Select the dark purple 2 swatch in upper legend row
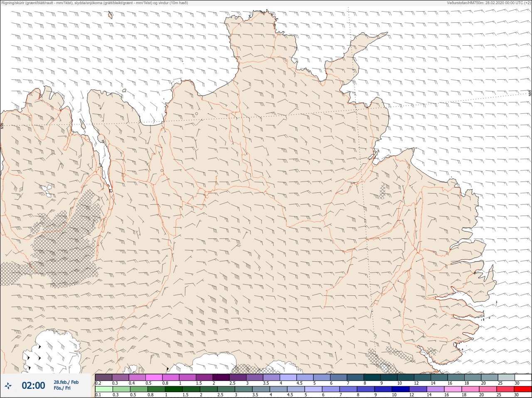 pyautogui.click(x=221, y=377)
